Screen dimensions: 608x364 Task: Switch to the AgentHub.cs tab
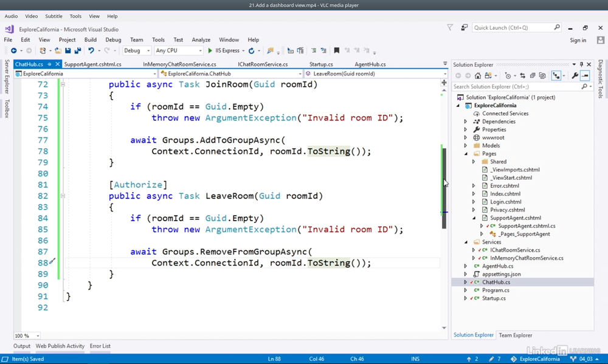[x=370, y=64]
